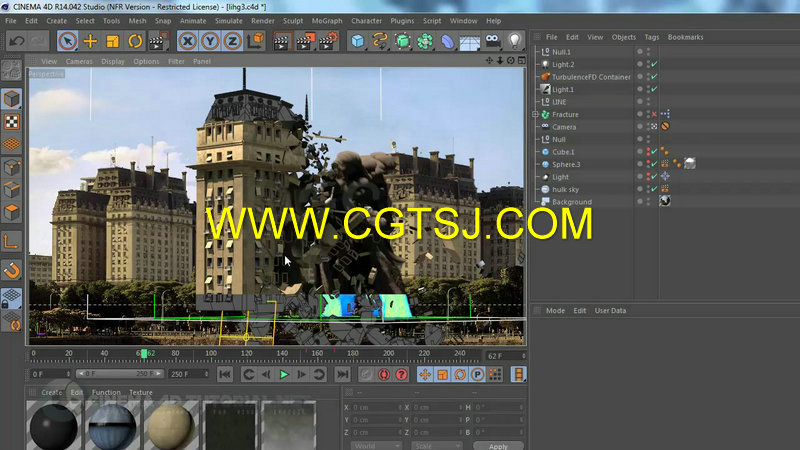Switch to Texture mode
Viewport: 800px width, 450px height.
(x=11, y=121)
